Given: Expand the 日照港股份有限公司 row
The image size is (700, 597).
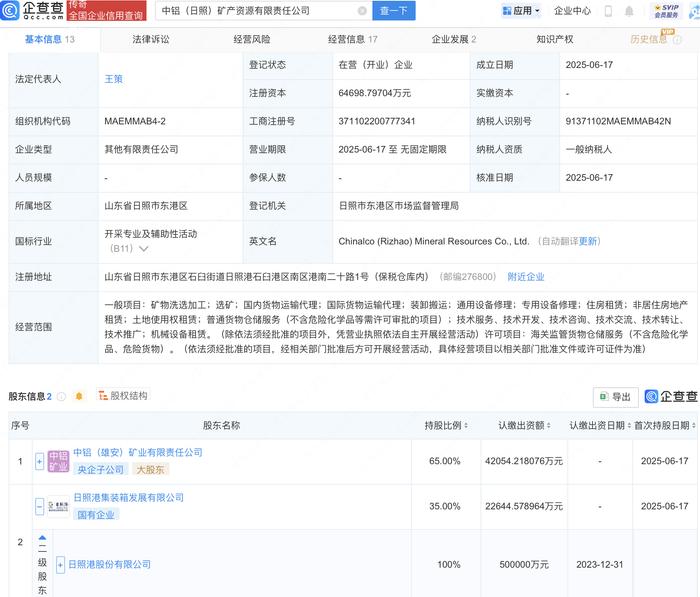Looking at the screenshot, I should 60,565.
